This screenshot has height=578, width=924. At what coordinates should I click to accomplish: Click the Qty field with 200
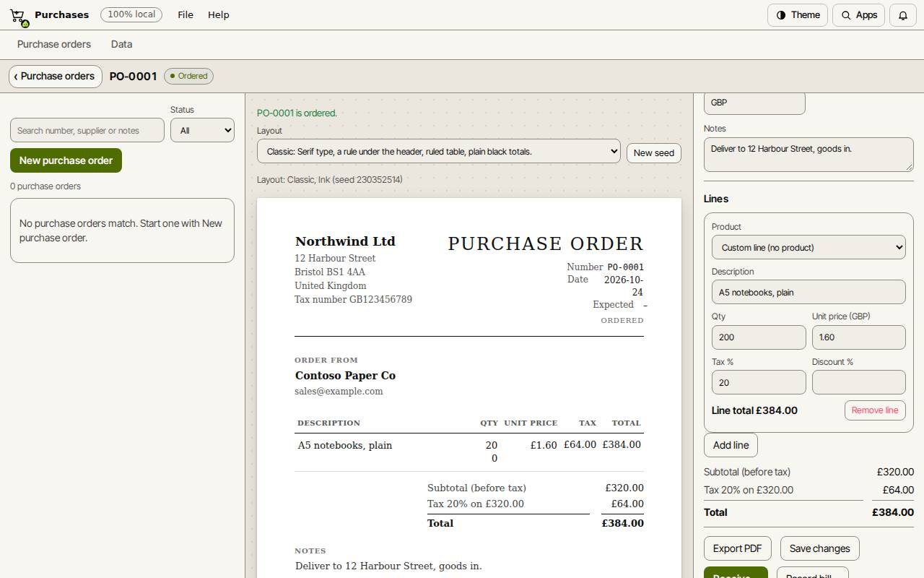(x=759, y=337)
